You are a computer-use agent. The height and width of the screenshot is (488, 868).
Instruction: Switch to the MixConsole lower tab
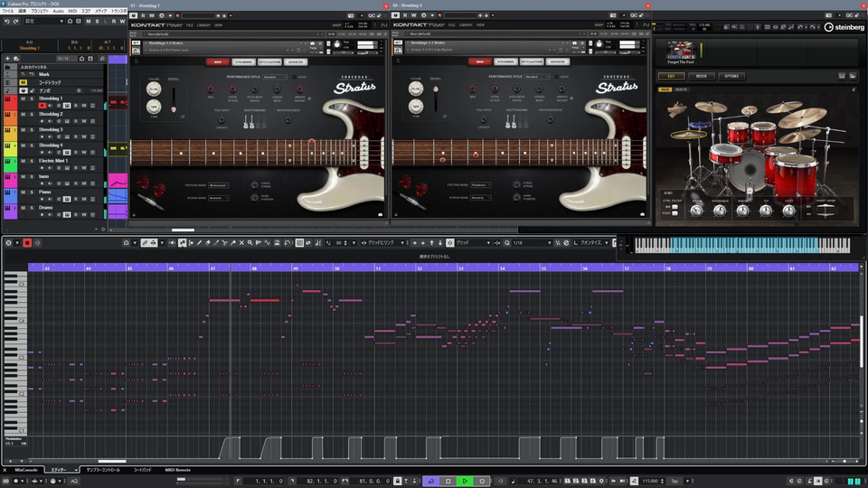pyautogui.click(x=25, y=470)
